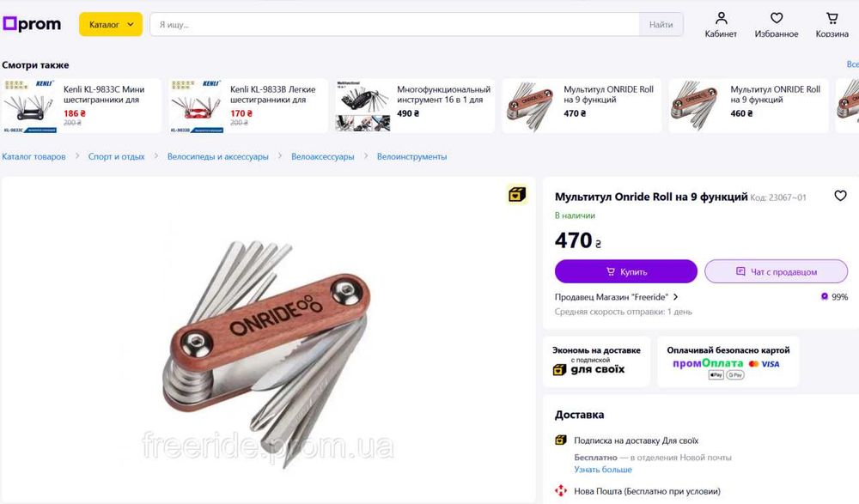Open Kenli KL-9833C Мини product card

pos(81,106)
